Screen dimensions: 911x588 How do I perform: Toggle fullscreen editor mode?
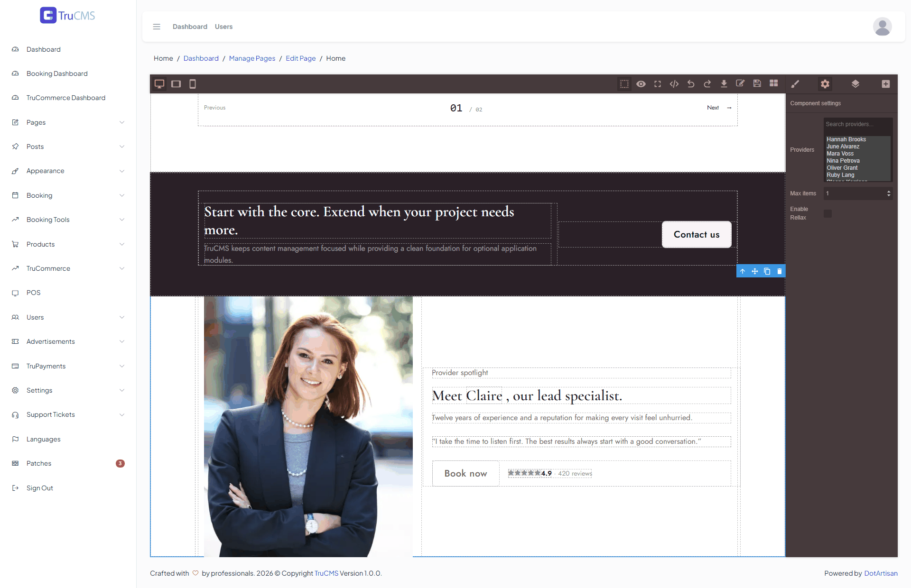[658, 84]
